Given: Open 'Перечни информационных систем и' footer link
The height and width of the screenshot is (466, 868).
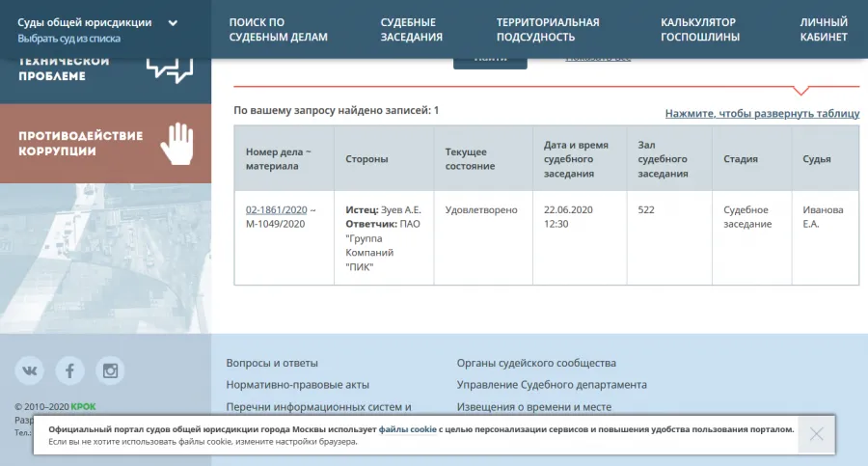Looking at the screenshot, I should pyautogui.click(x=318, y=407).
